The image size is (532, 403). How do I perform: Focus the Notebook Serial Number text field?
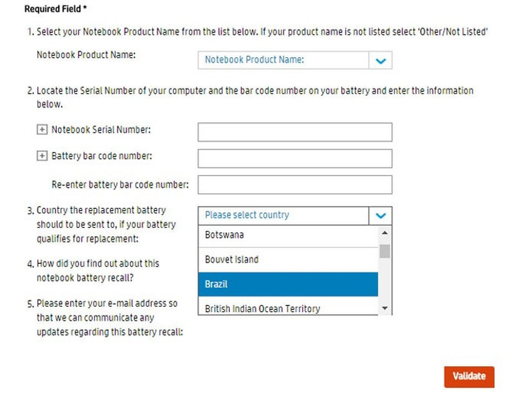(295, 132)
